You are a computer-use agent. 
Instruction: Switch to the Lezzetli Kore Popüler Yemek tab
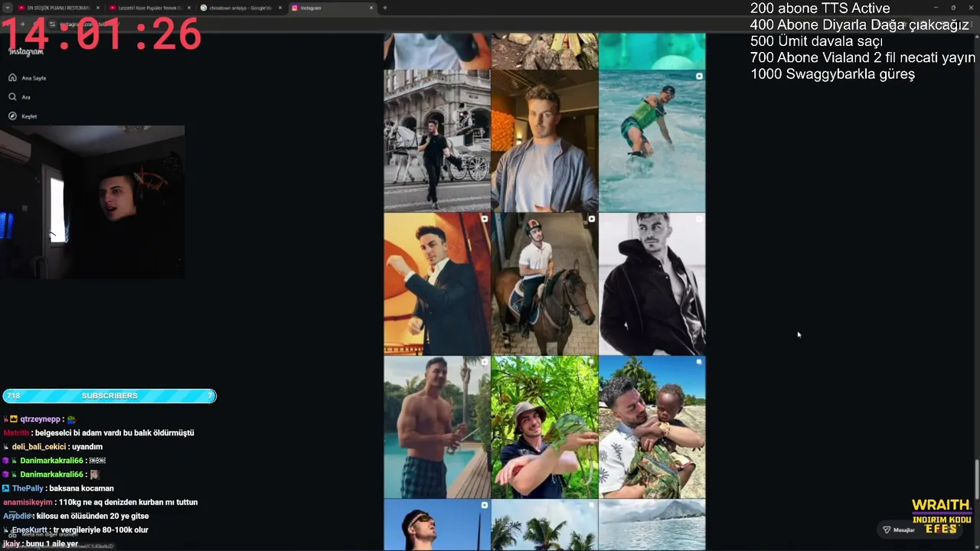[x=149, y=8]
